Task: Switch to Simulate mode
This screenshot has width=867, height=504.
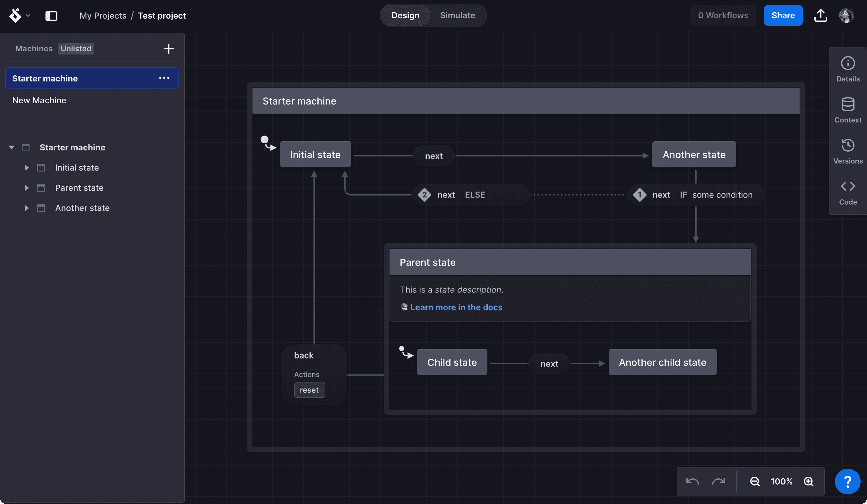Action: click(x=457, y=15)
